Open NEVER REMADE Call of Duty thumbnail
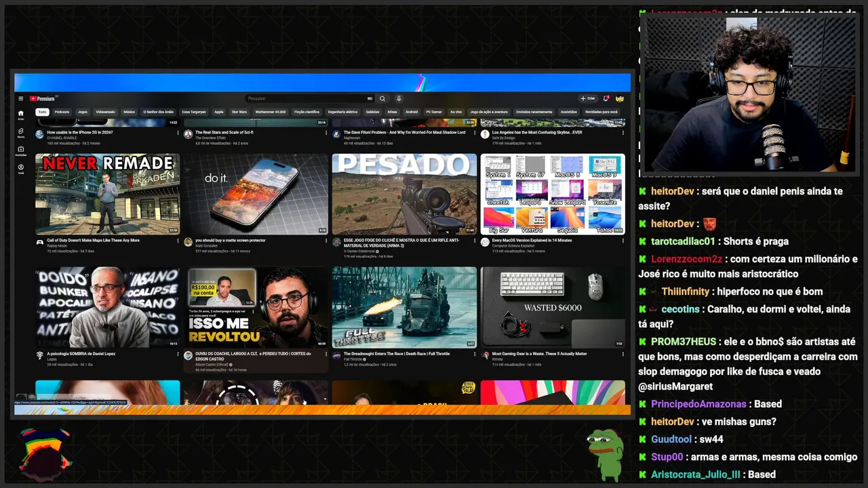Screen dimensions: 868x488 [108, 194]
